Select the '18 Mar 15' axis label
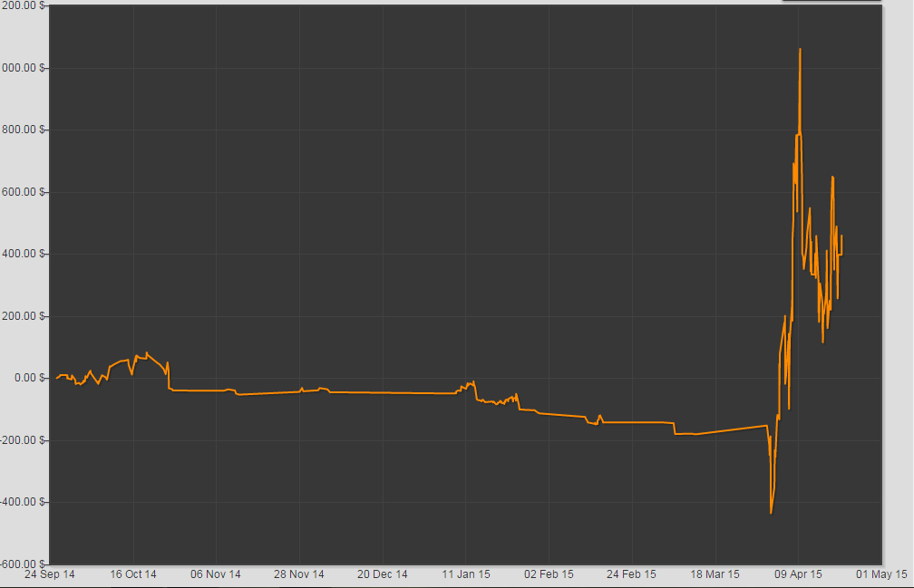914x588 pixels. click(x=715, y=574)
